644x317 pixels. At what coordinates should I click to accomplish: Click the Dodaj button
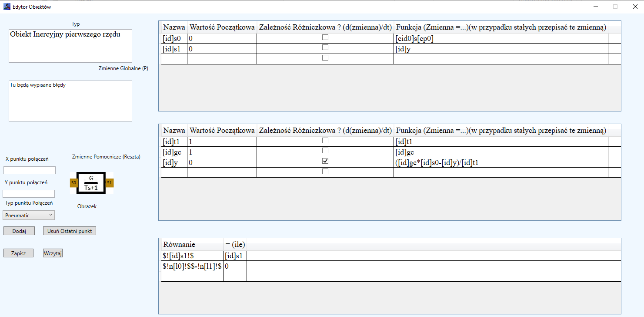pos(19,231)
